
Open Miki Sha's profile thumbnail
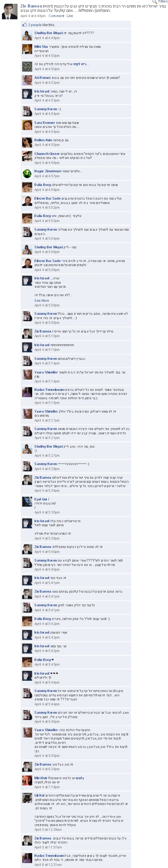pos(27,49)
